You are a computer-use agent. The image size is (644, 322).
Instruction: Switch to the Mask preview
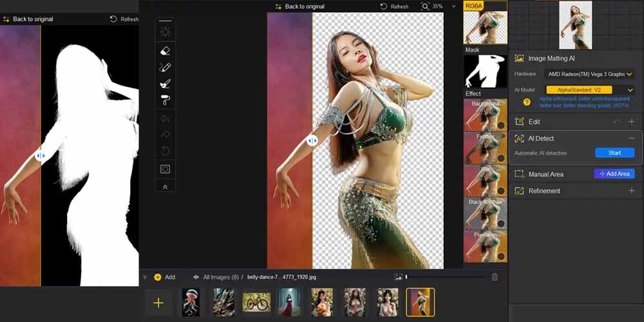tap(485, 71)
